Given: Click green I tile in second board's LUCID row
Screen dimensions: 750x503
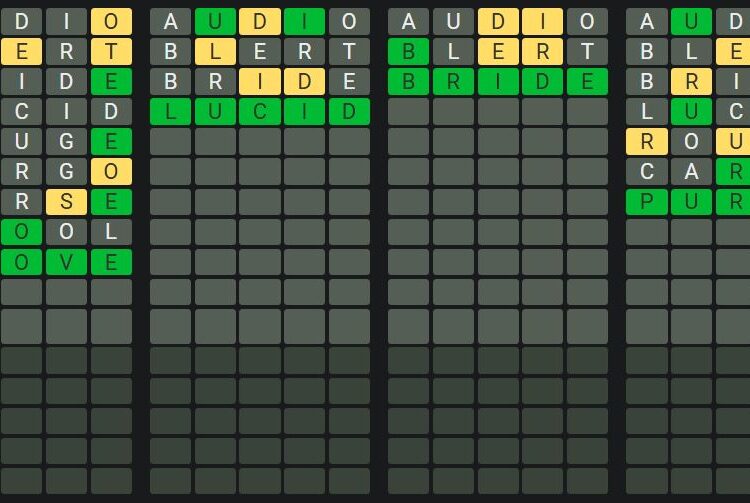Looking at the screenshot, I should (x=304, y=111).
